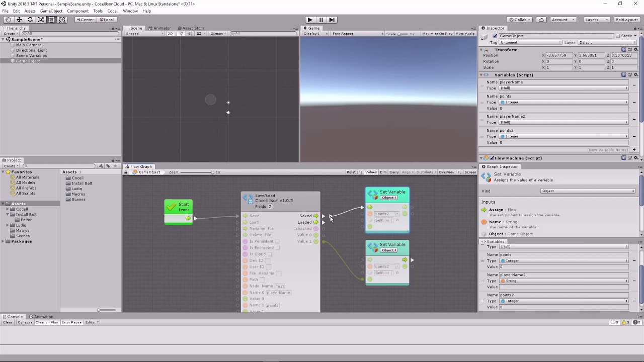The width and height of the screenshot is (644, 362).
Task: Click the Dim button in Flow Graph
Action: (x=383, y=172)
